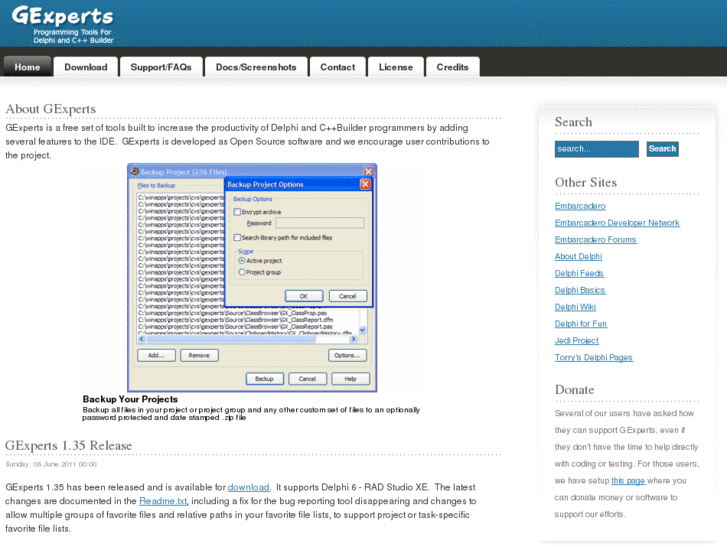
Task: Click the 'Other Sites' sidebar heading
Action: tap(586, 182)
